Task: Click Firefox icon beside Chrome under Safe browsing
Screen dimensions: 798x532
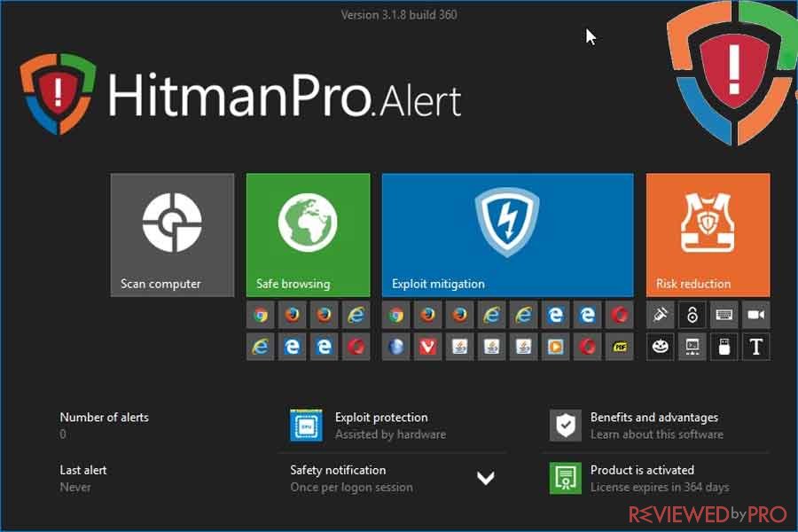Action: pyautogui.click(x=292, y=315)
